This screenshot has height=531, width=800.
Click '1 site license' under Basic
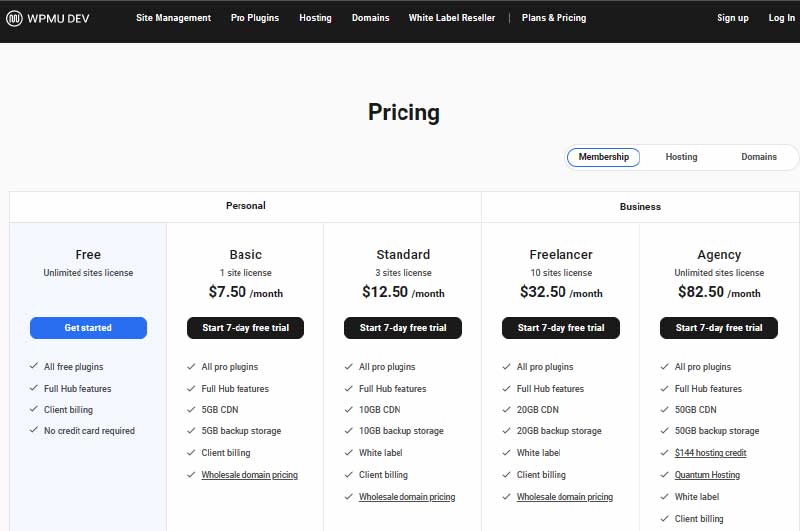pyautogui.click(x=245, y=273)
